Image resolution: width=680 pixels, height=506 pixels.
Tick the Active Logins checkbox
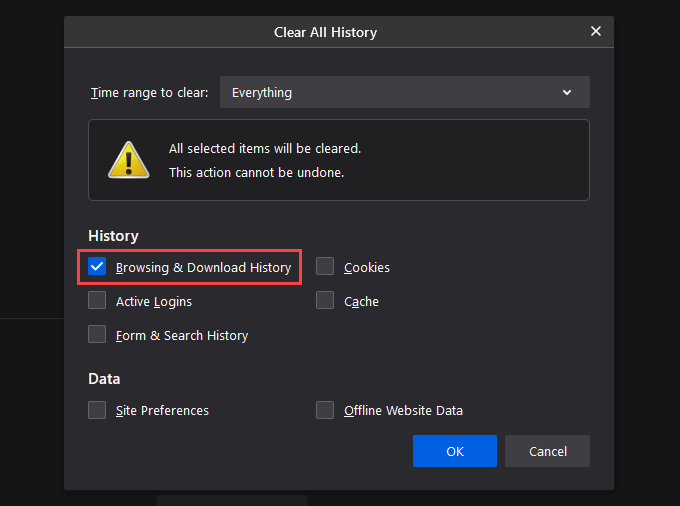click(97, 301)
